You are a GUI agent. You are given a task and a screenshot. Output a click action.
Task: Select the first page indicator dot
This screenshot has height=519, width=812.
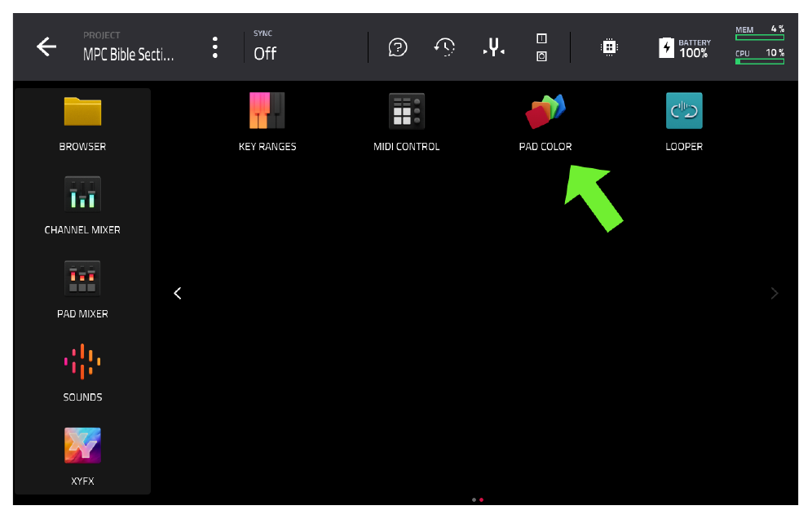click(474, 499)
